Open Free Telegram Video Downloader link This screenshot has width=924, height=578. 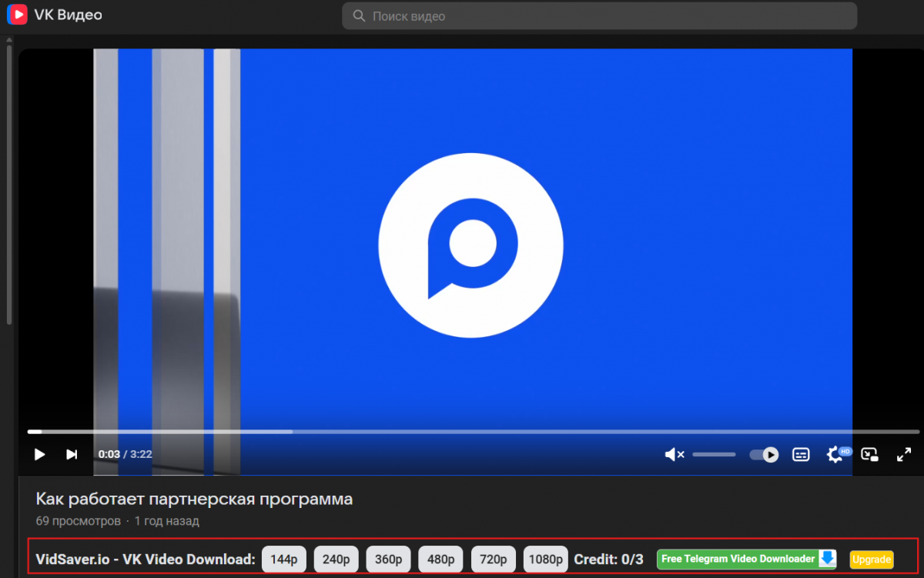click(x=746, y=560)
